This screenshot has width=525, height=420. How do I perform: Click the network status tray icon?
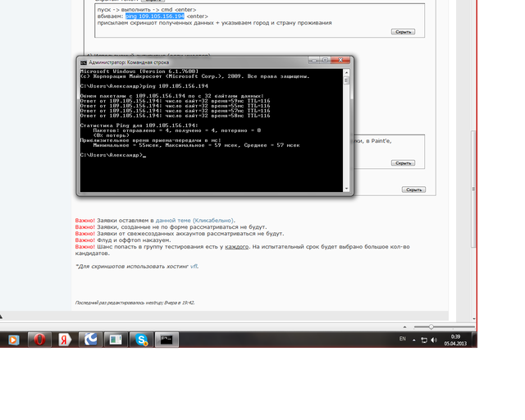click(x=425, y=339)
